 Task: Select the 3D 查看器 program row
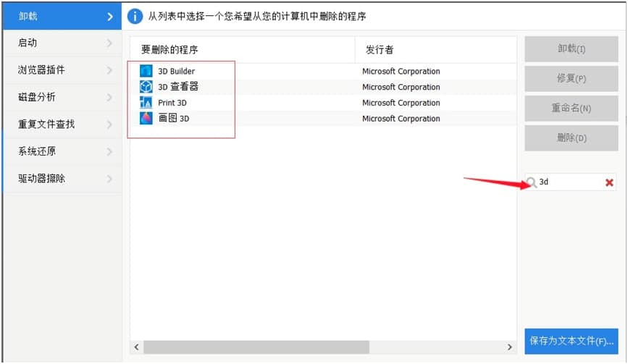(323, 86)
